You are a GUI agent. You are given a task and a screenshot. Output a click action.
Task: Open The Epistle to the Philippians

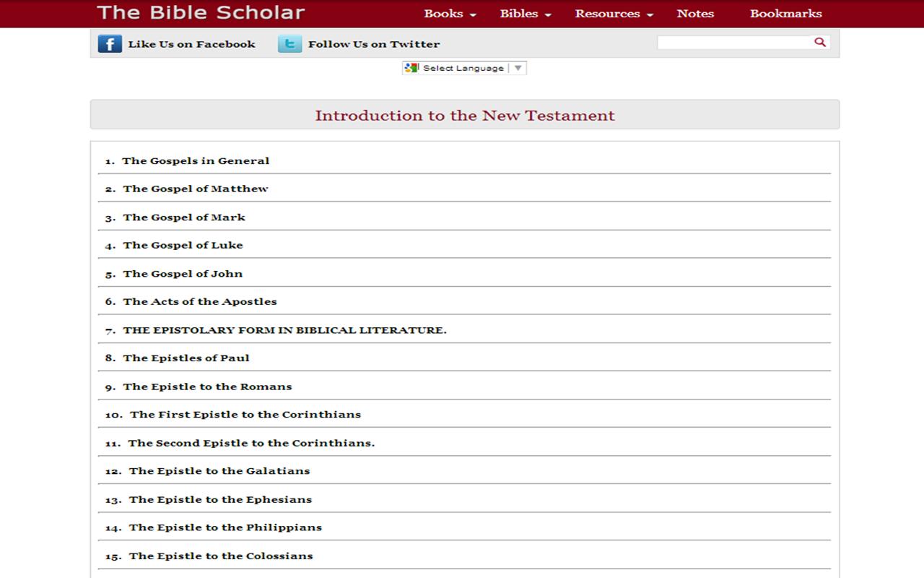[x=225, y=527]
